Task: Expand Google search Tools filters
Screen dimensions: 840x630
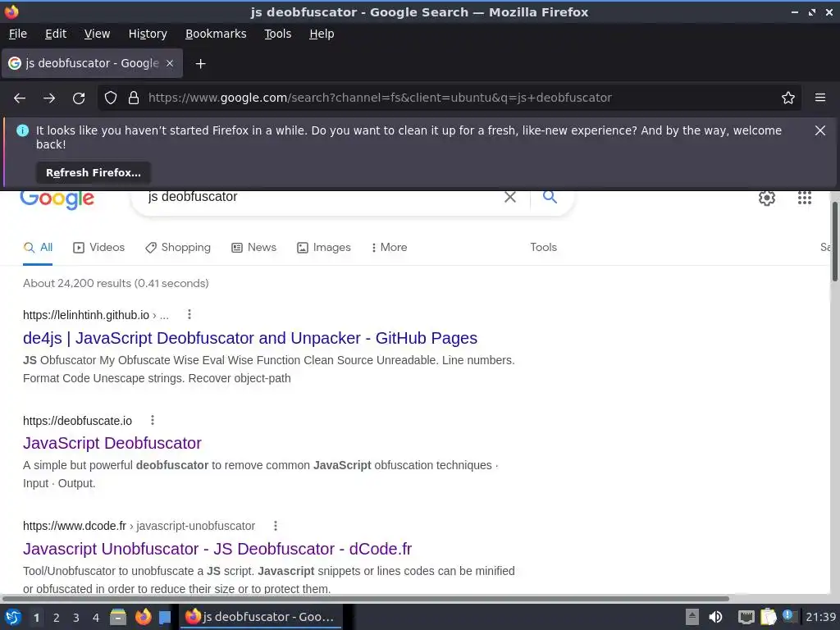Action: point(543,248)
